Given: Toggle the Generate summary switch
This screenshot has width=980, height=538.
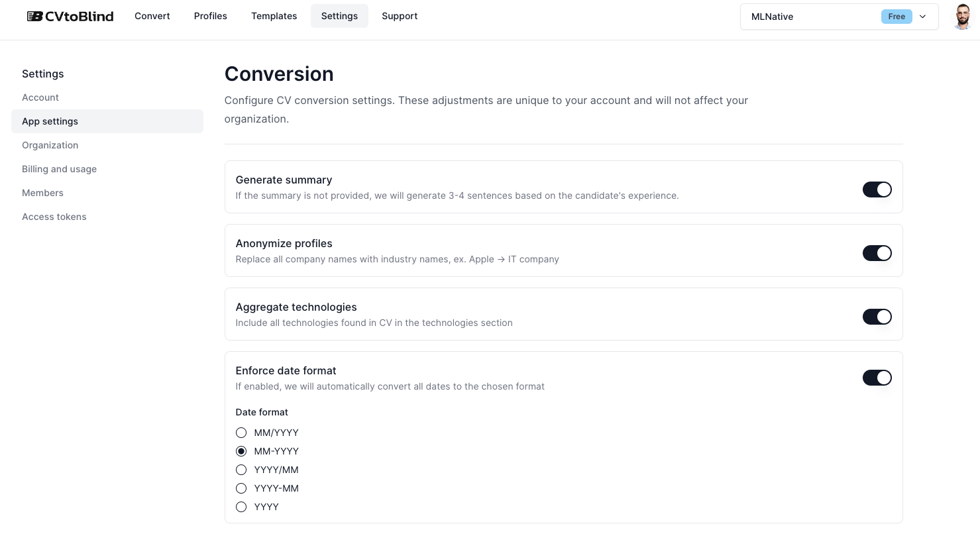Looking at the screenshot, I should [x=877, y=189].
